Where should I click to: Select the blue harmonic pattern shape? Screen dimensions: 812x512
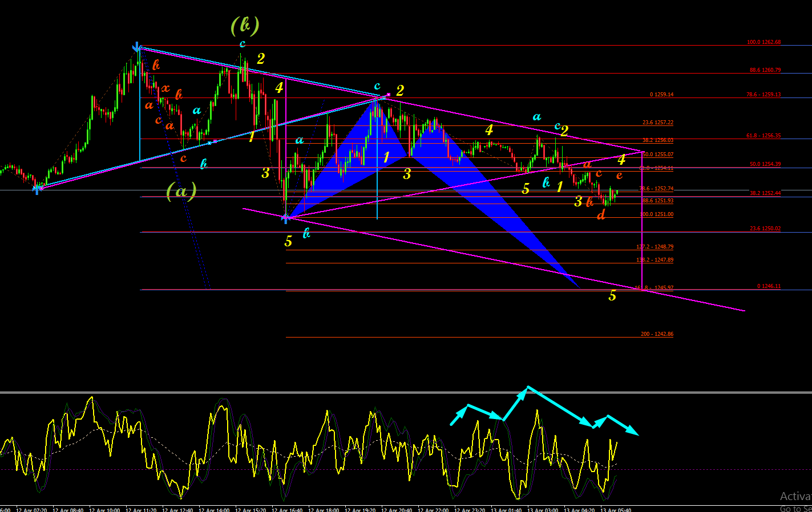pos(434,171)
